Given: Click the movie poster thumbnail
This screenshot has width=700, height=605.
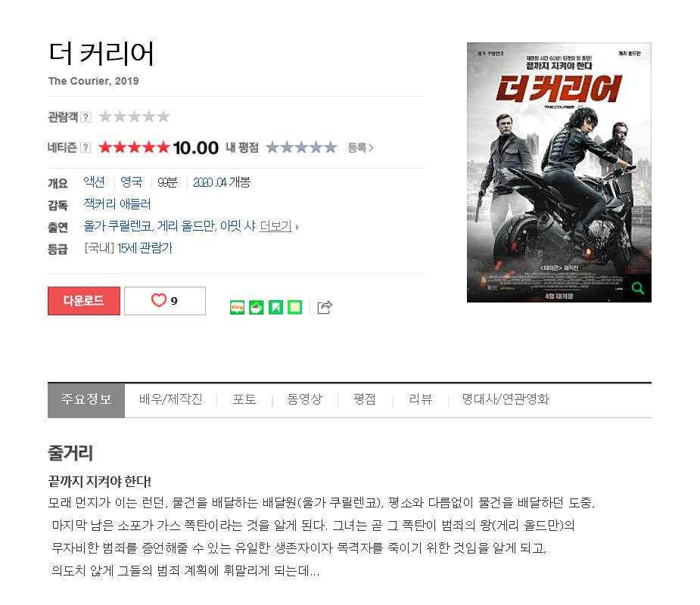Looking at the screenshot, I should click(x=559, y=172).
